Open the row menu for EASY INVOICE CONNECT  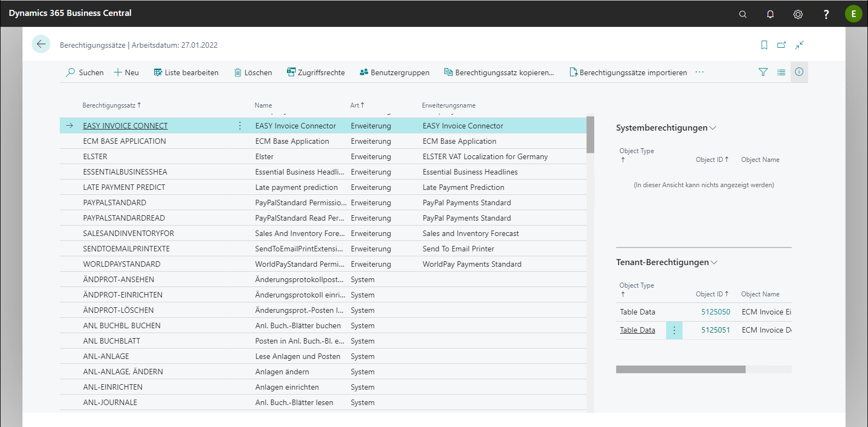pyautogui.click(x=240, y=126)
